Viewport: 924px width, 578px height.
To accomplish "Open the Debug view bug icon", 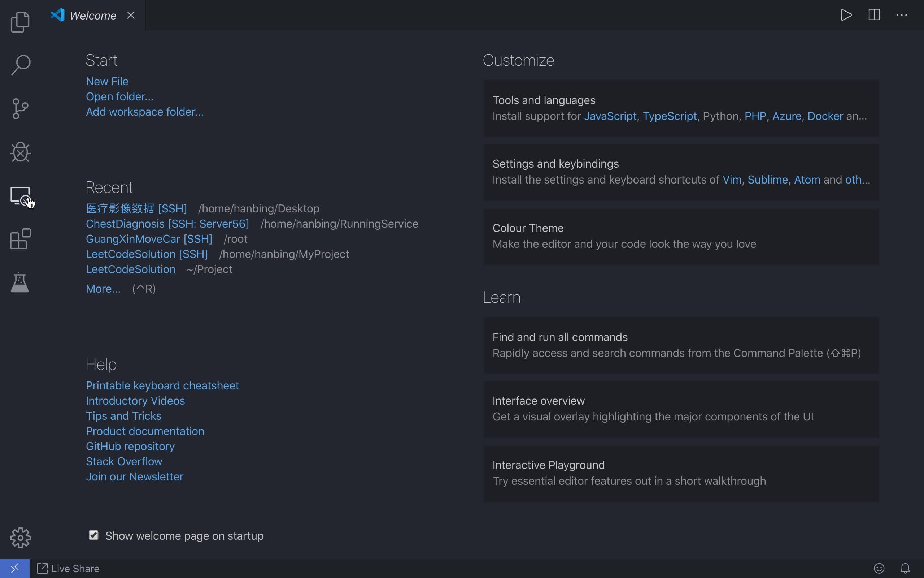I will tap(20, 152).
